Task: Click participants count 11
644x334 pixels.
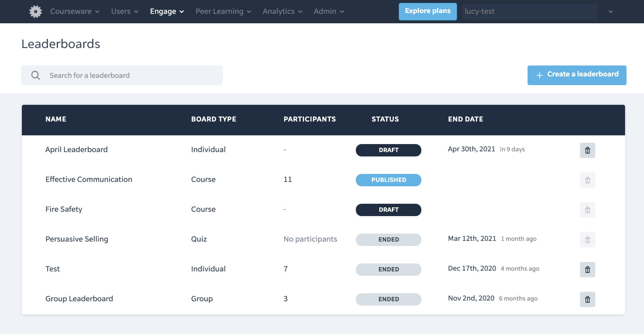Action: (x=287, y=179)
